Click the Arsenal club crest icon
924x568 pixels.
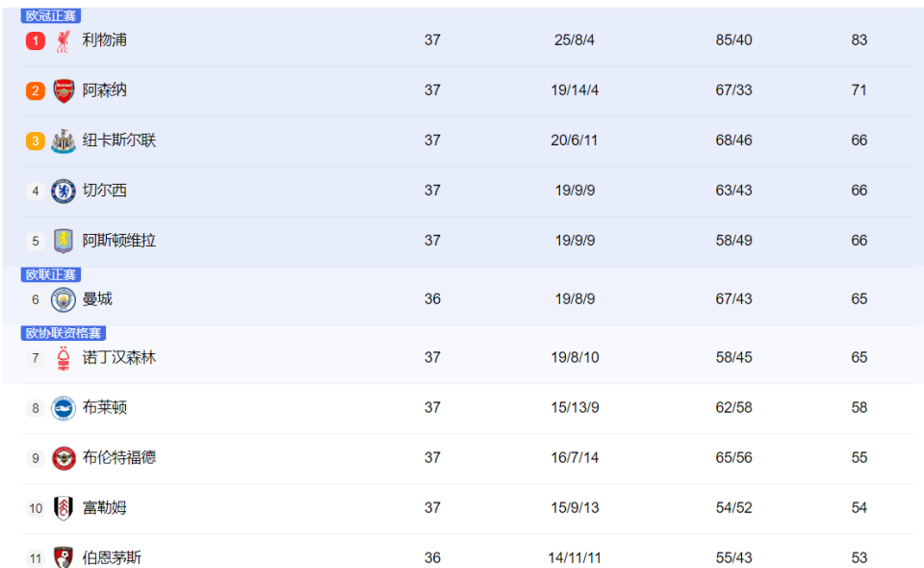click(64, 90)
